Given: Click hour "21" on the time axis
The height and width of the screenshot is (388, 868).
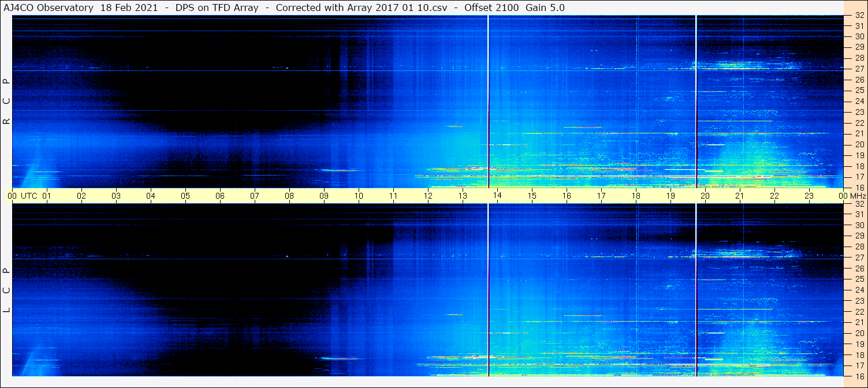Looking at the screenshot, I should pos(740,196).
